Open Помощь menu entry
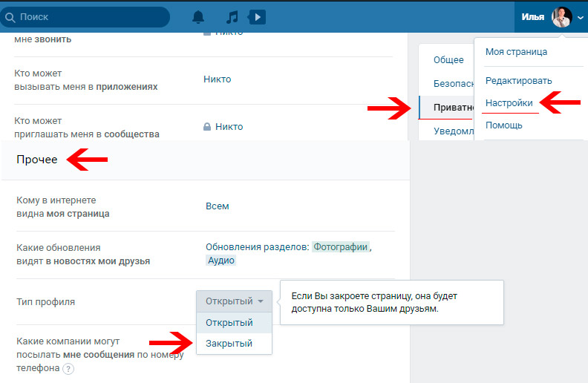The width and height of the screenshot is (588, 383). click(503, 125)
